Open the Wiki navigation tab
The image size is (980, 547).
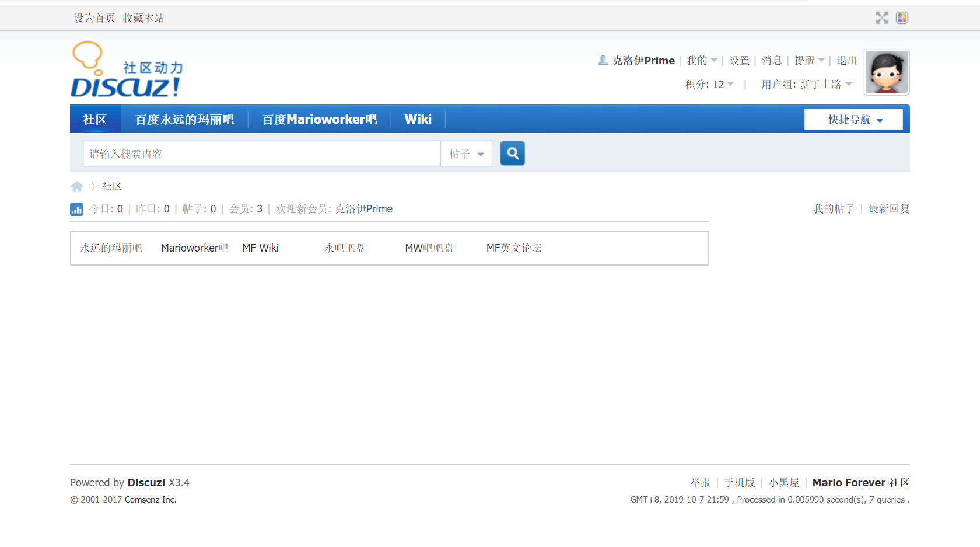click(418, 119)
